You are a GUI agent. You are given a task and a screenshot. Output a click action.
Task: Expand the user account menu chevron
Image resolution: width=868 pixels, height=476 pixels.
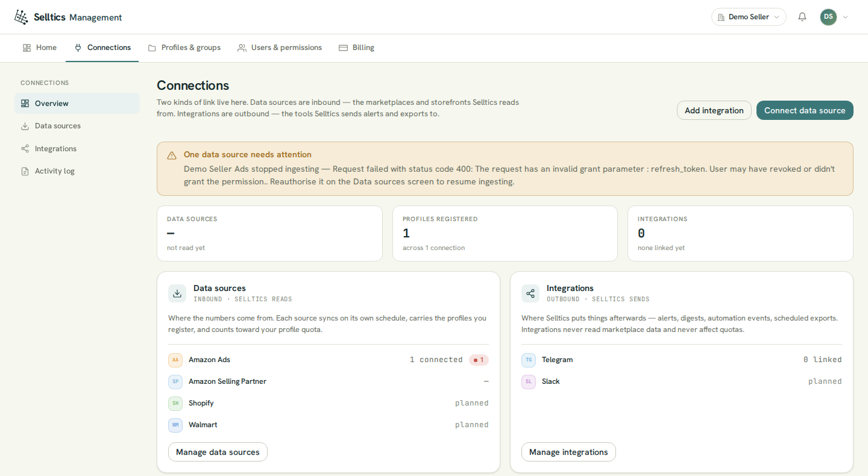tap(845, 17)
